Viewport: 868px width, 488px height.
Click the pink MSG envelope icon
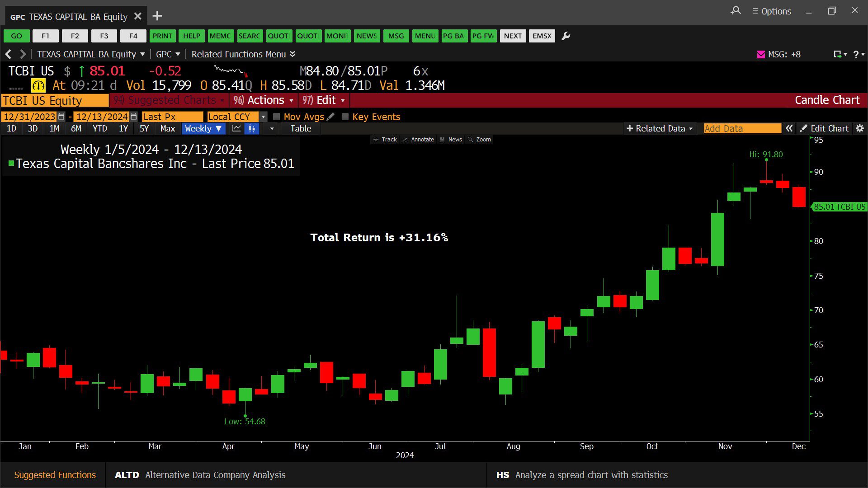761,54
